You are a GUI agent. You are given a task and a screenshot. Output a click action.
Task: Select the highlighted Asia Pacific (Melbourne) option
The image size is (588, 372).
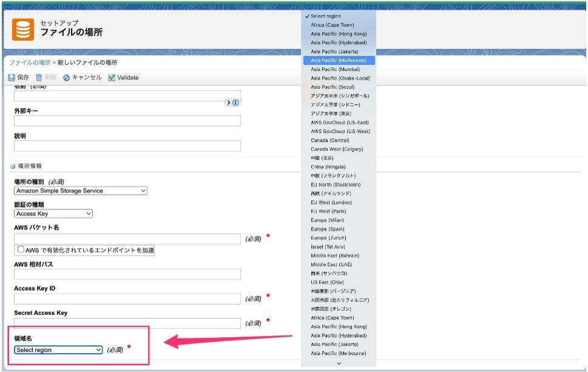(339, 60)
